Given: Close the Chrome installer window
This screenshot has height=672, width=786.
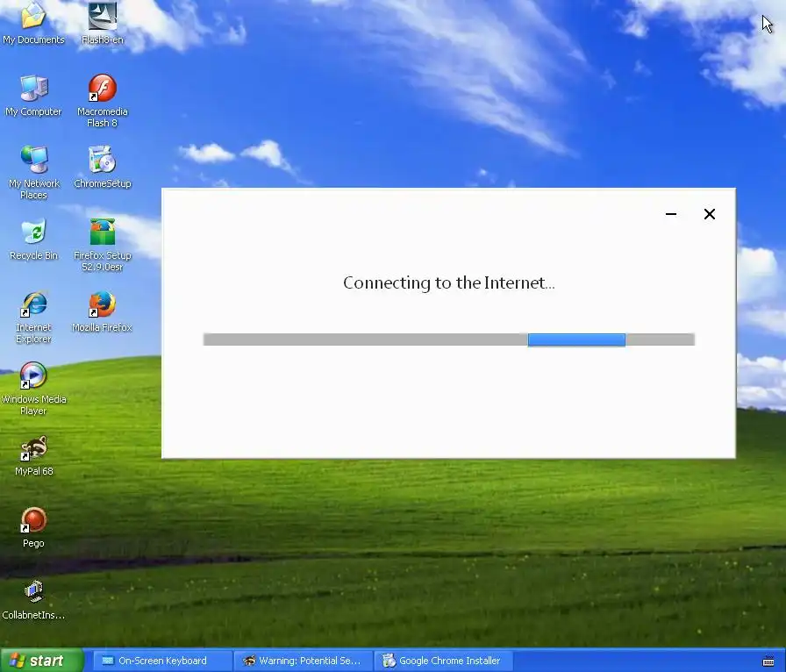Looking at the screenshot, I should (710, 214).
